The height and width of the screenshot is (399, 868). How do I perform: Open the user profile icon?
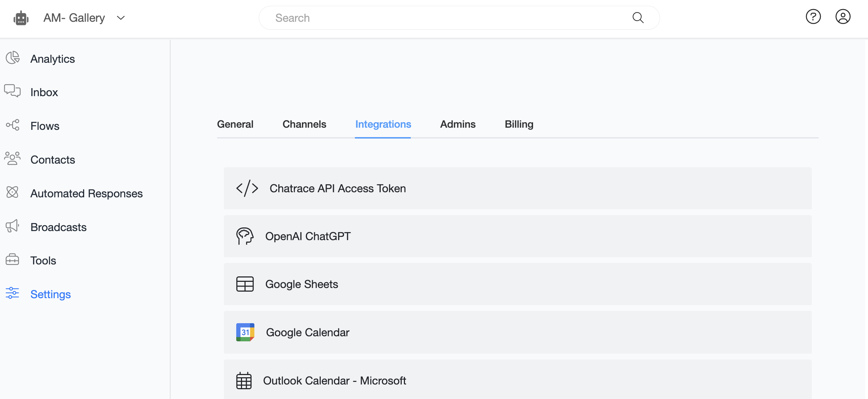coord(843,17)
